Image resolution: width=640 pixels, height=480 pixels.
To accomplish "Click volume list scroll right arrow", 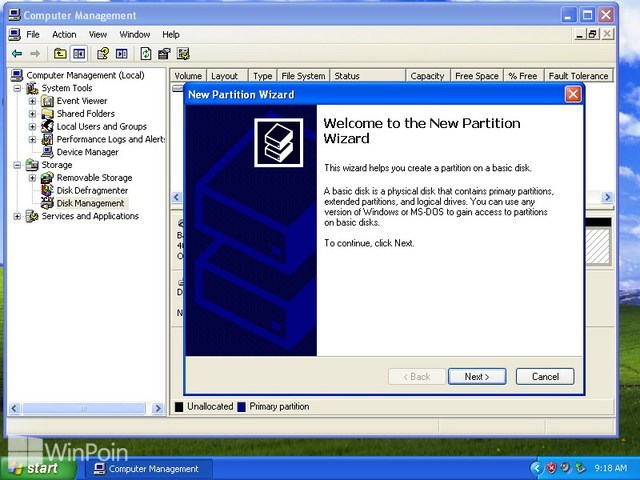I will tap(607, 197).
